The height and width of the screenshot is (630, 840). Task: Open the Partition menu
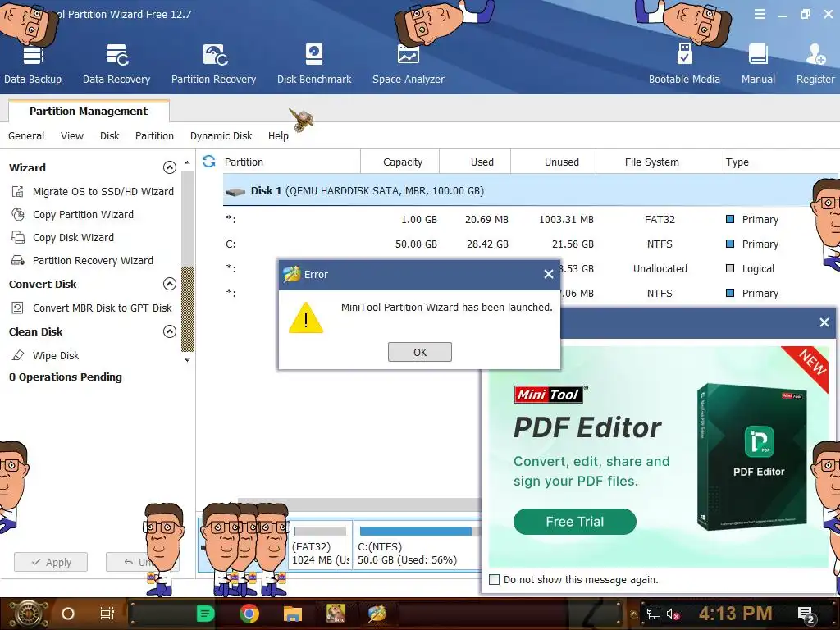[154, 135]
